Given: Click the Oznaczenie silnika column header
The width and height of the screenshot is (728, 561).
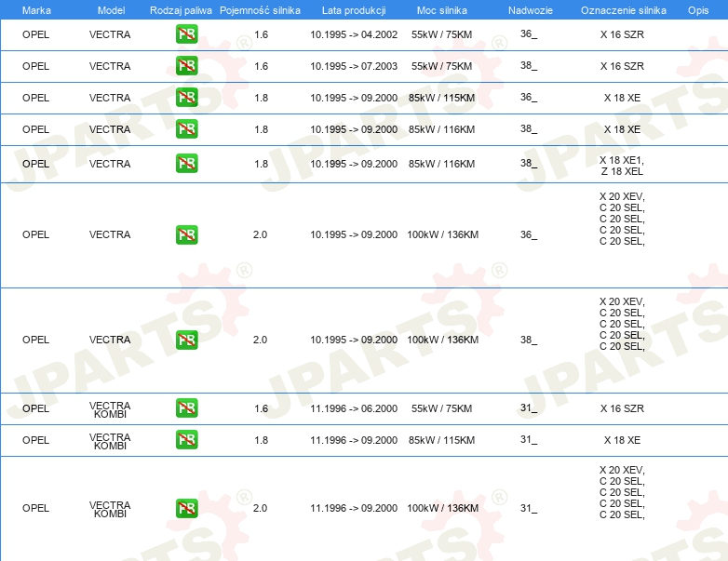Looking at the screenshot, I should (624, 10).
